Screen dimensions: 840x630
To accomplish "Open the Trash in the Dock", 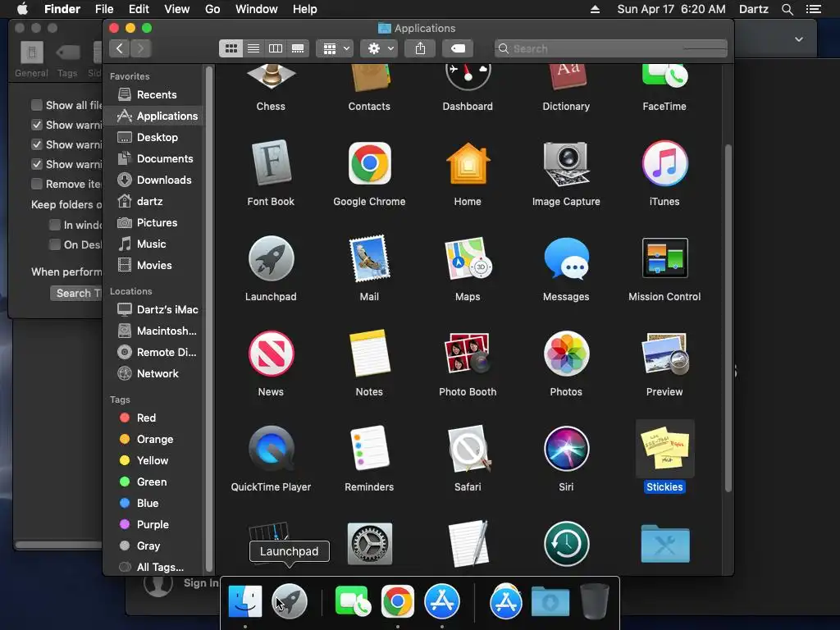I will click(x=595, y=601).
